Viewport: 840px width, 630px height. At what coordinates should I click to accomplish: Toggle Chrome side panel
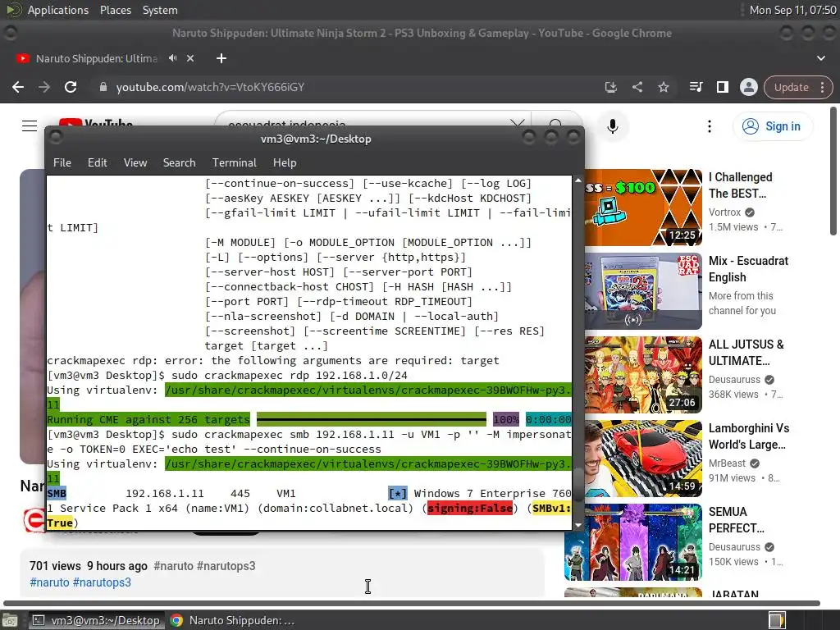[722, 87]
